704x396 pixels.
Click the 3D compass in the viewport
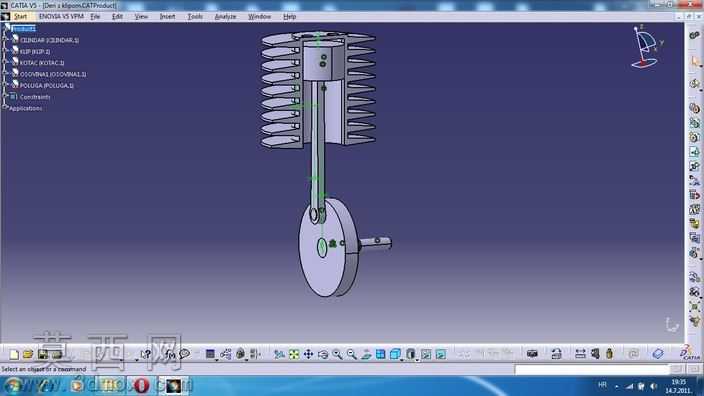click(x=646, y=47)
